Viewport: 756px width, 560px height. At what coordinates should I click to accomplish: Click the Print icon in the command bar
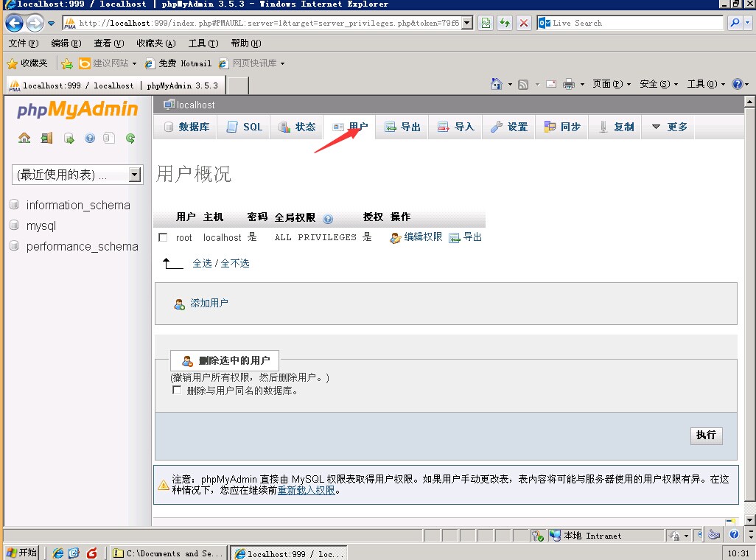pyautogui.click(x=569, y=85)
